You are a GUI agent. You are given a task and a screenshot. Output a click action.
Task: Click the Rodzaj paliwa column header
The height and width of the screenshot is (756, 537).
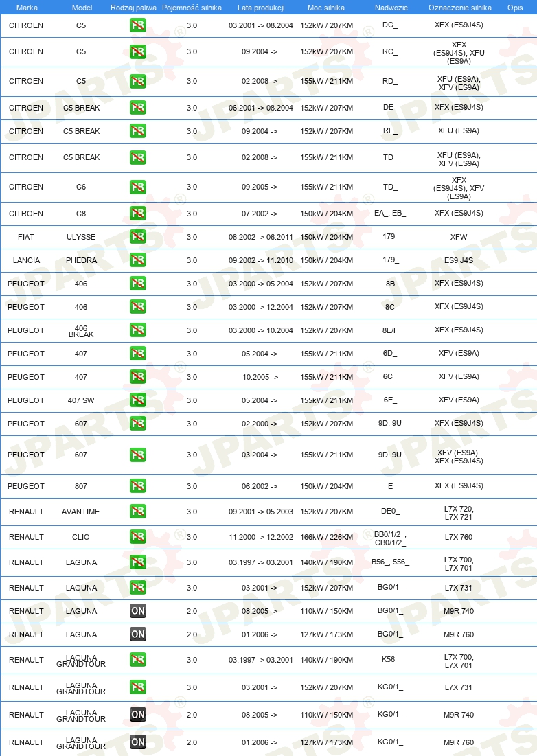[133, 8]
